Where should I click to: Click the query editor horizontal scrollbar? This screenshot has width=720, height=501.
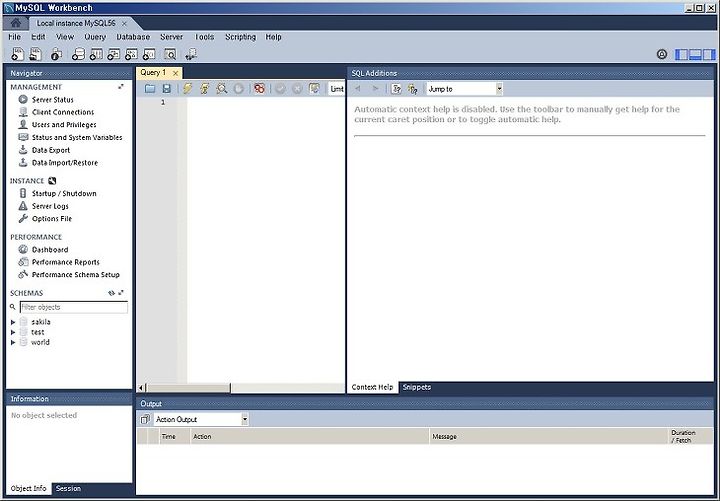coord(189,388)
